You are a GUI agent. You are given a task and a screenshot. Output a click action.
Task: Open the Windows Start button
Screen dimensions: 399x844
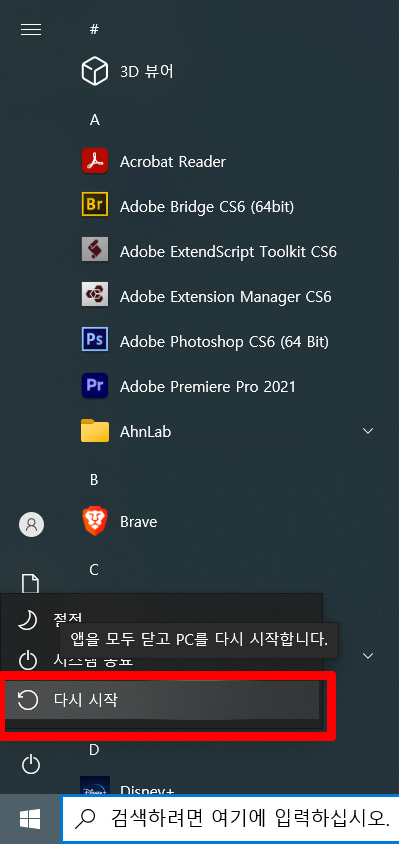click(30, 819)
